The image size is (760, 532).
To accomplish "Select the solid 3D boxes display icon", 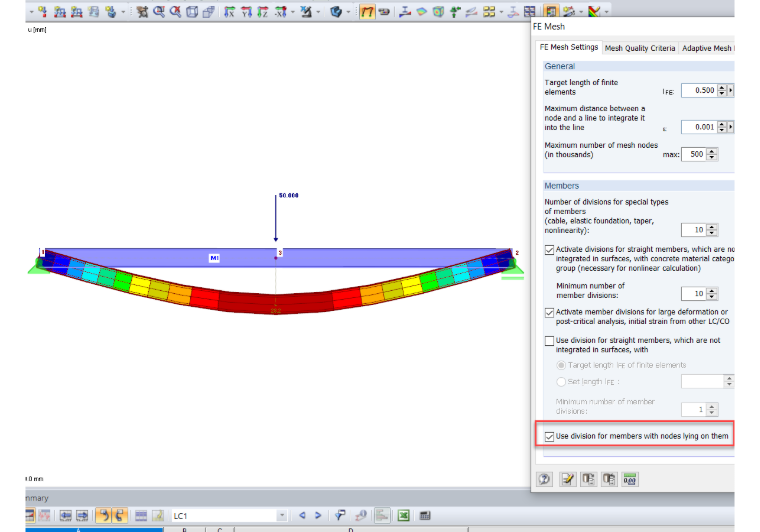I will pyautogui.click(x=209, y=11).
